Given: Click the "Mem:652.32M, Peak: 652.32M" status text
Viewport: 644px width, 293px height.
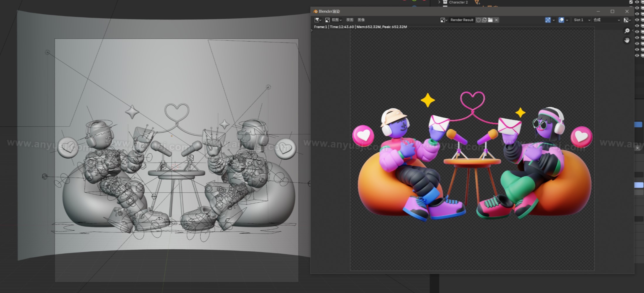Looking at the screenshot, I should [382, 27].
